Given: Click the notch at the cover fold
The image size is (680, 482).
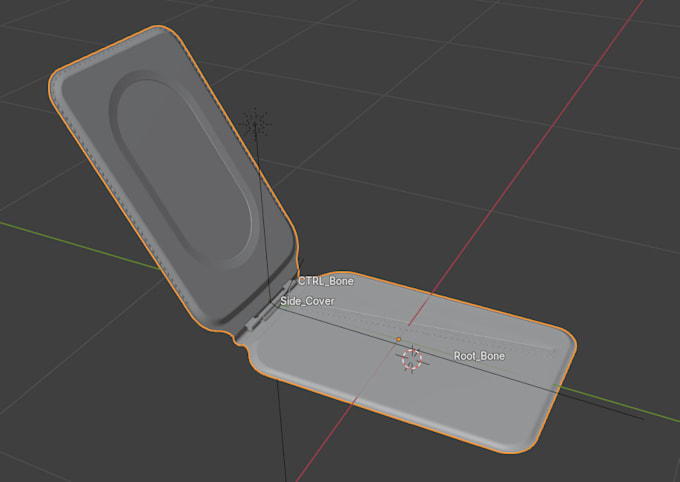Looking at the screenshot, I should pos(239,341).
